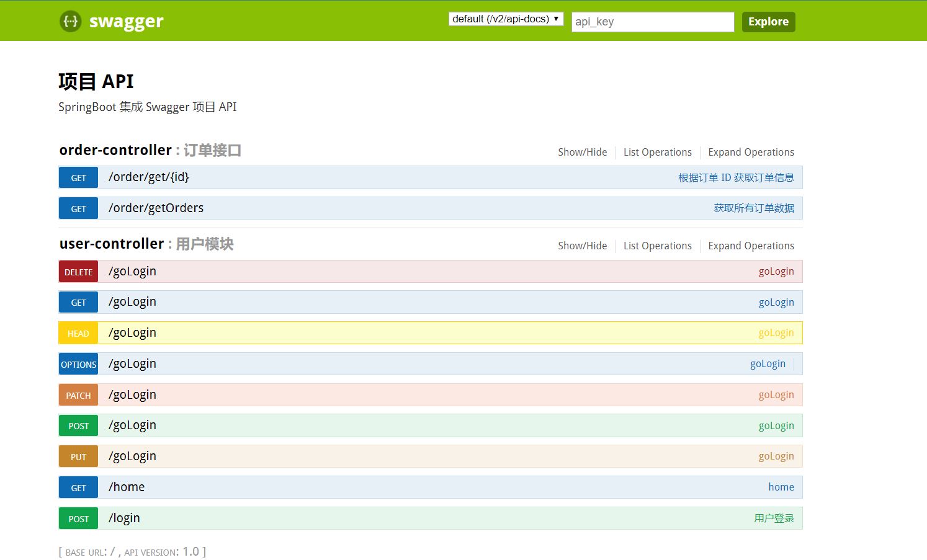Open the default (/v2/api-docs) dropdown
Viewport: 927px width, 560px height.
[506, 19]
